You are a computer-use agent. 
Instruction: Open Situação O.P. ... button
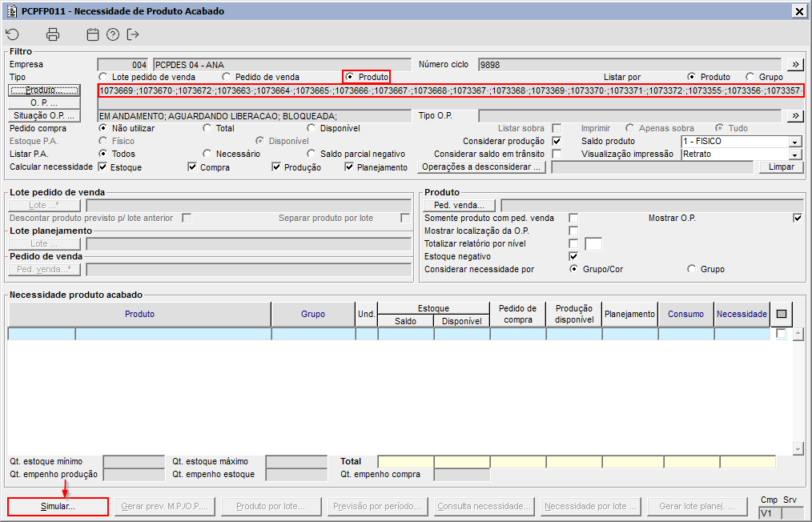click(x=45, y=116)
